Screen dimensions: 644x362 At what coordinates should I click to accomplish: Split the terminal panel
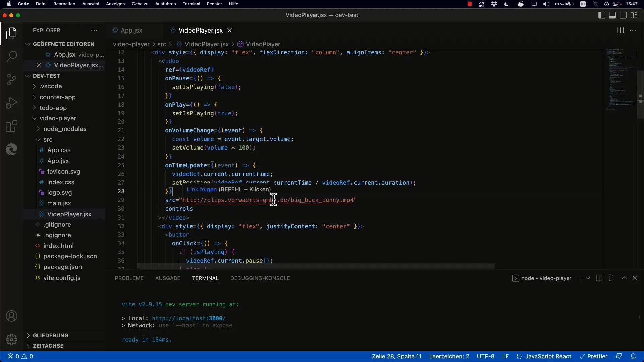599,278
